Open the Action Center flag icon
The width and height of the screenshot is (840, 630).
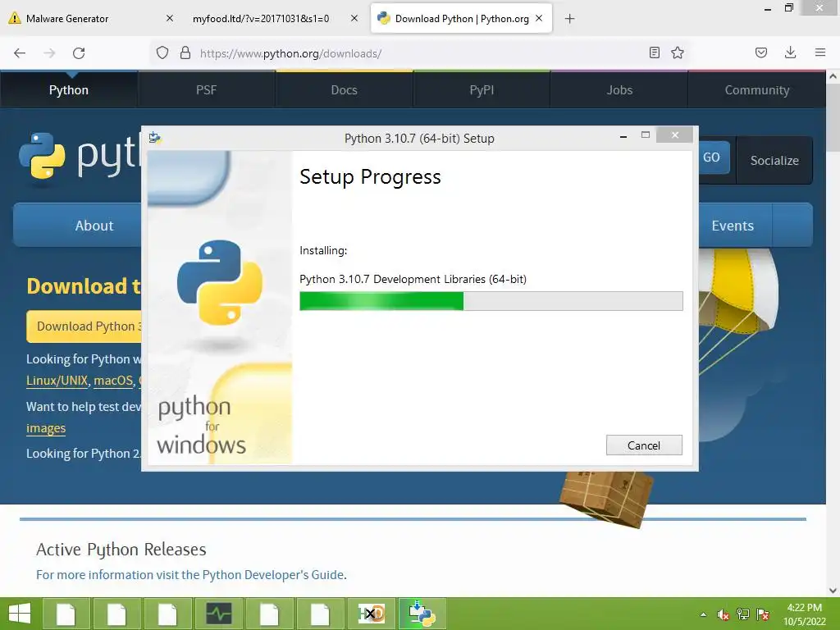[763, 614]
